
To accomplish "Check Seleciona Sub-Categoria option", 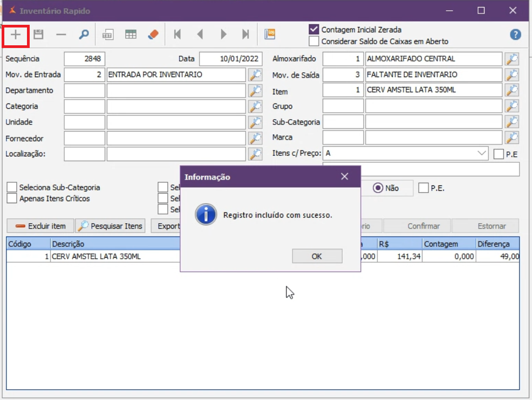I will (x=12, y=187).
